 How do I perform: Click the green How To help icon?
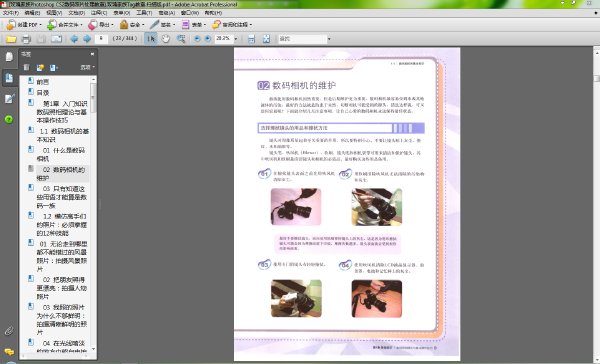point(9,119)
